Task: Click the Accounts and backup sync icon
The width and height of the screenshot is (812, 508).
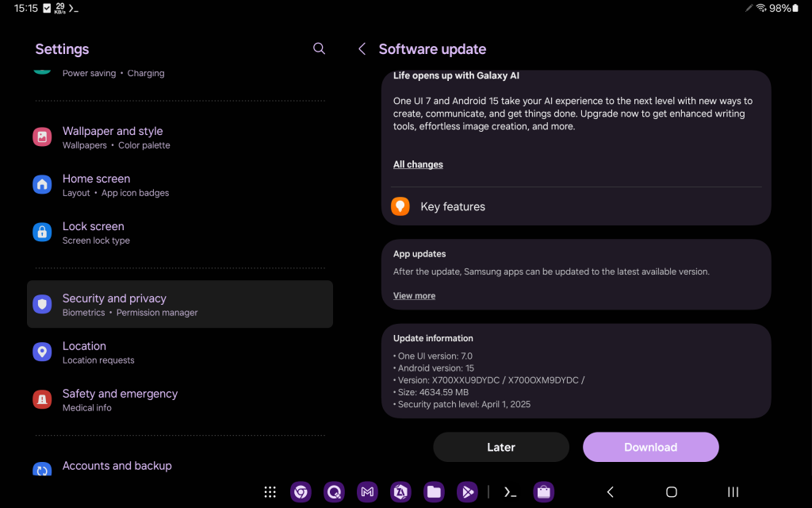Action: (x=42, y=470)
